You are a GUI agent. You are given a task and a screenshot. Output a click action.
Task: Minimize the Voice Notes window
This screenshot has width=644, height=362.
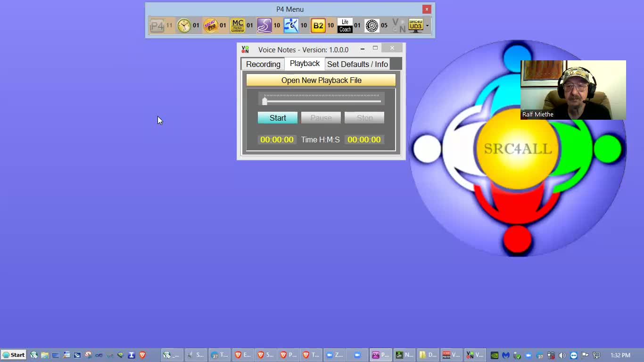pyautogui.click(x=362, y=49)
